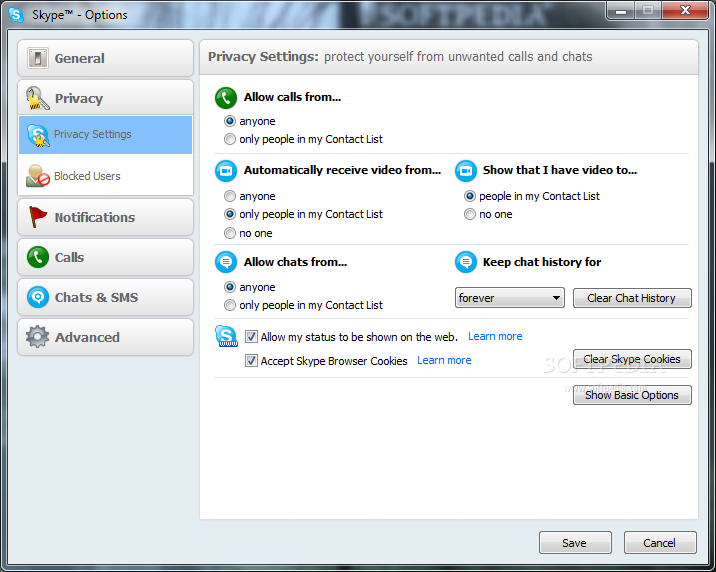This screenshot has height=572, width=716.
Task: Click the green phone icon beside Allow calls from
Action: point(226,98)
